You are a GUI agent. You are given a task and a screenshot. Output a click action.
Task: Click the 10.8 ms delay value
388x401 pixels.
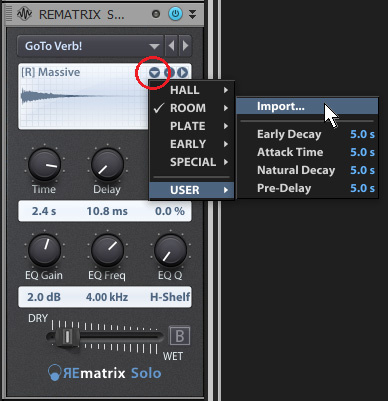click(107, 211)
